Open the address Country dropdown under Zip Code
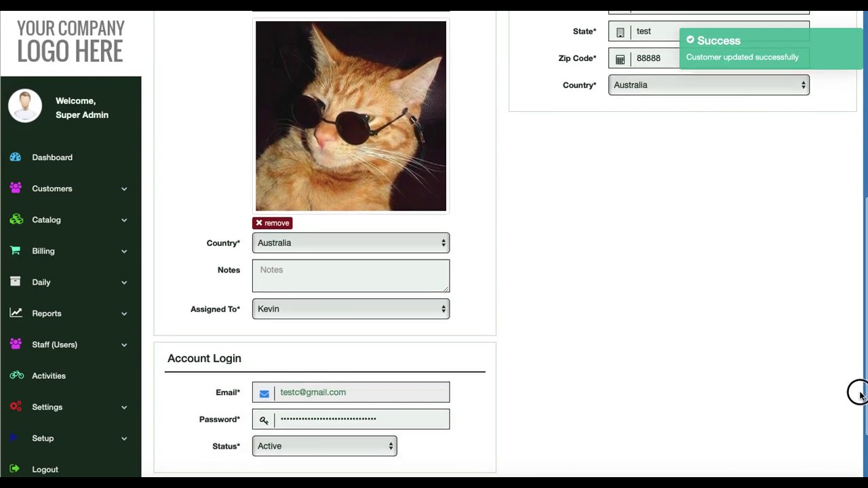868x488 pixels. coord(709,85)
